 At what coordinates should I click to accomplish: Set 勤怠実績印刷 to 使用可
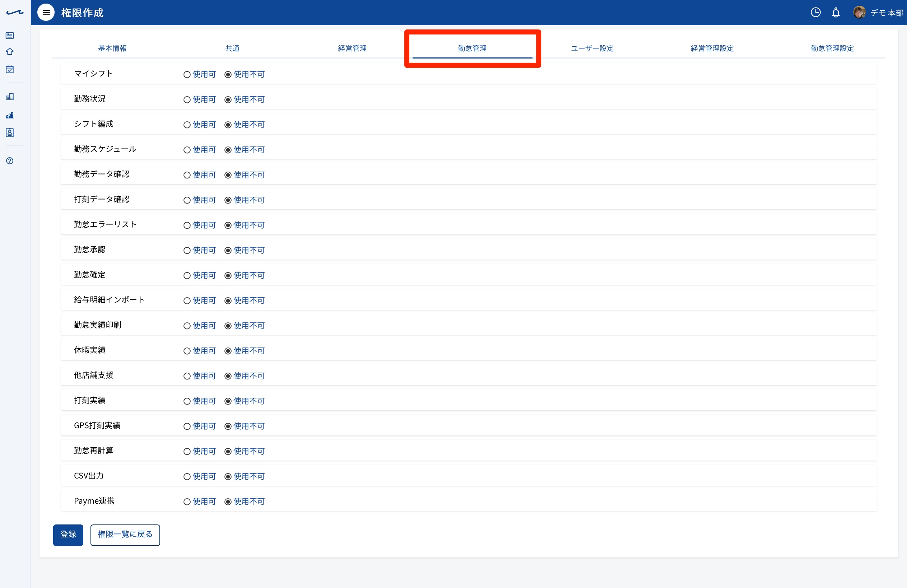click(x=187, y=326)
